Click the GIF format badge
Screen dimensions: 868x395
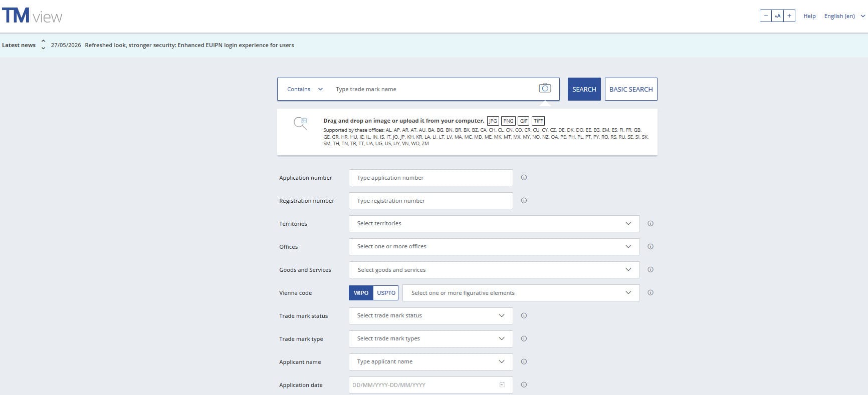(524, 121)
